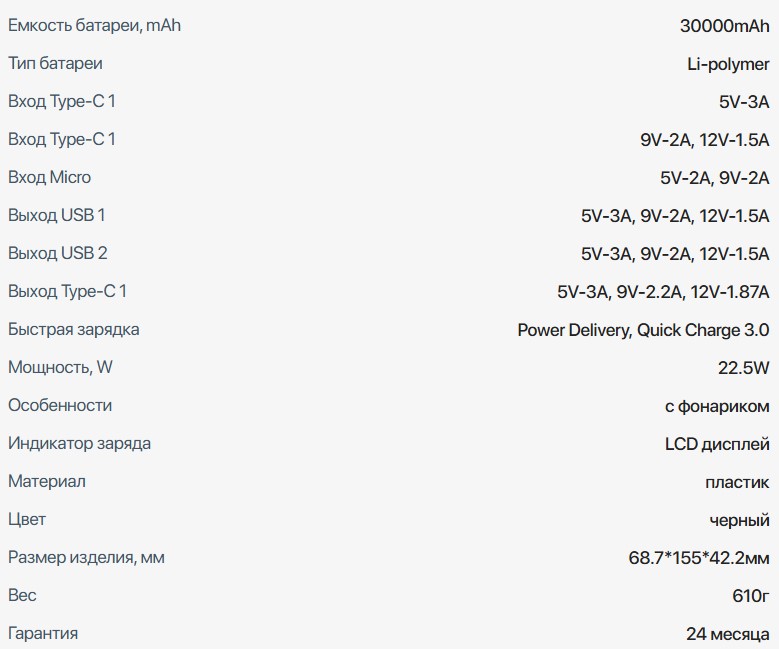Click the "9V-2A, 12V-1.5A" Type-C input value
The height and width of the screenshot is (649, 779).
point(704,140)
